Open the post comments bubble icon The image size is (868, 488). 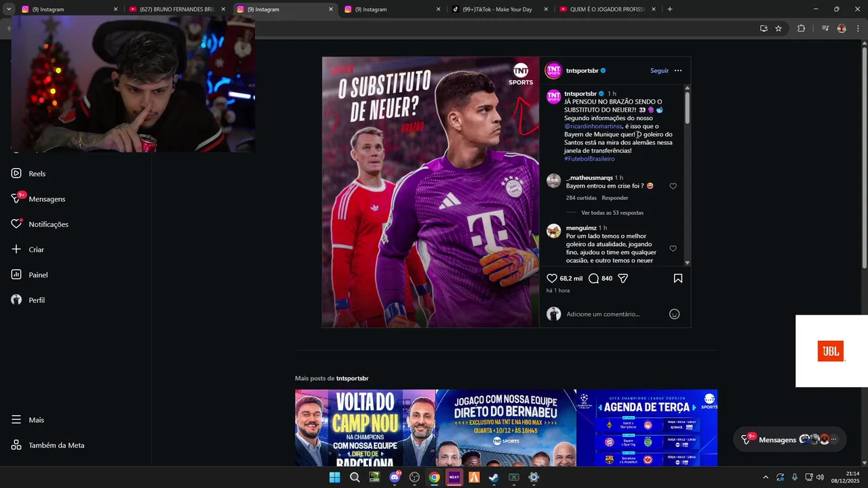pyautogui.click(x=593, y=279)
